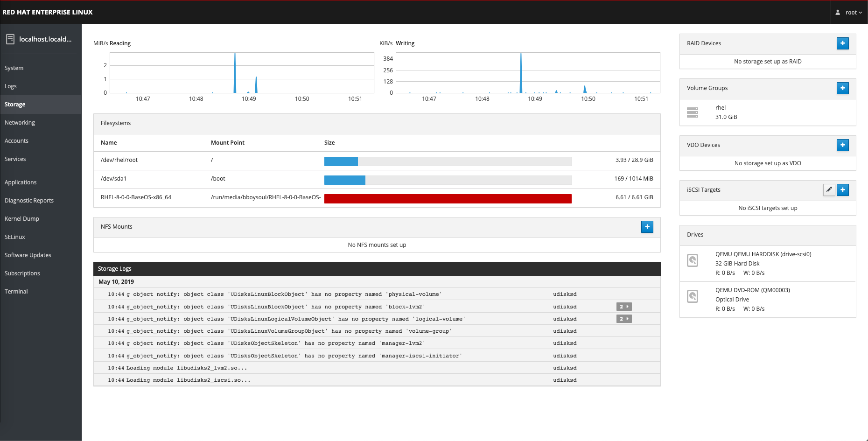Open RHEL-8-0-0-BaseOS-x86_64 filesystem row

pyautogui.click(x=377, y=198)
